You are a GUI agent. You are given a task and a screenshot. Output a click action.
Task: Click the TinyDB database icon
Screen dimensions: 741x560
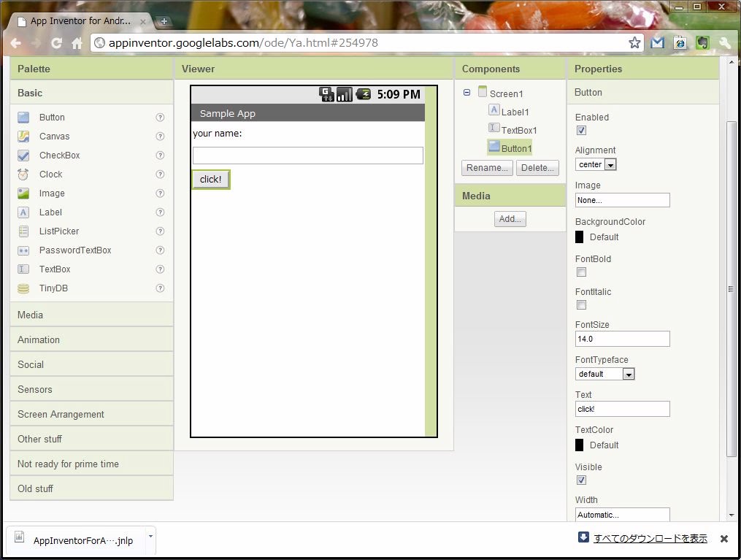[x=23, y=288]
